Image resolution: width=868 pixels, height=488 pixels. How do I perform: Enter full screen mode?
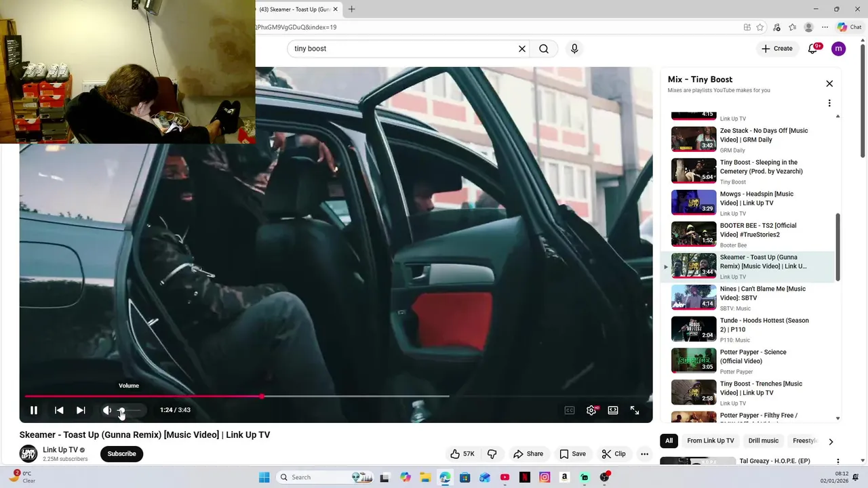coord(635,410)
